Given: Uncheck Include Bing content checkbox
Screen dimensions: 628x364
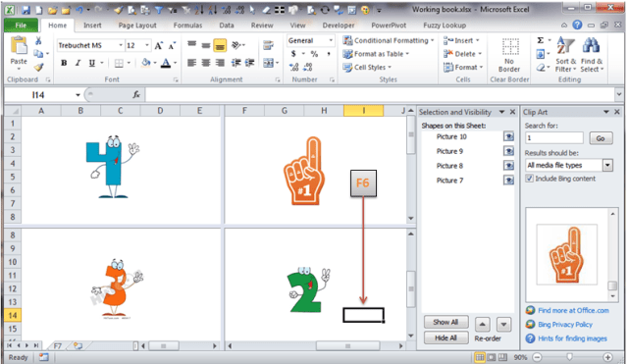Looking at the screenshot, I should coord(530,179).
